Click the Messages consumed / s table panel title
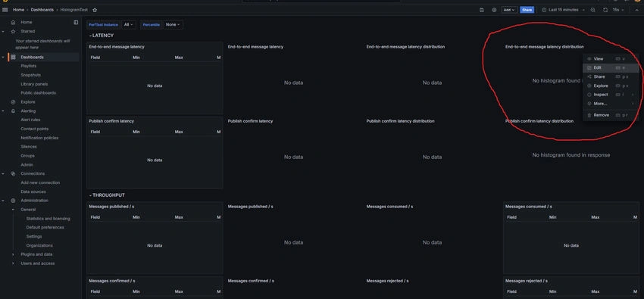This screenshot has width=644, height=299. click(529, 207)
